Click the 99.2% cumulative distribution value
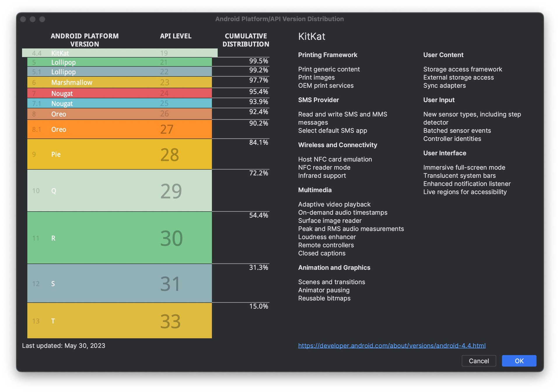The width and height of the screenshot is (560, 392). 258,70
